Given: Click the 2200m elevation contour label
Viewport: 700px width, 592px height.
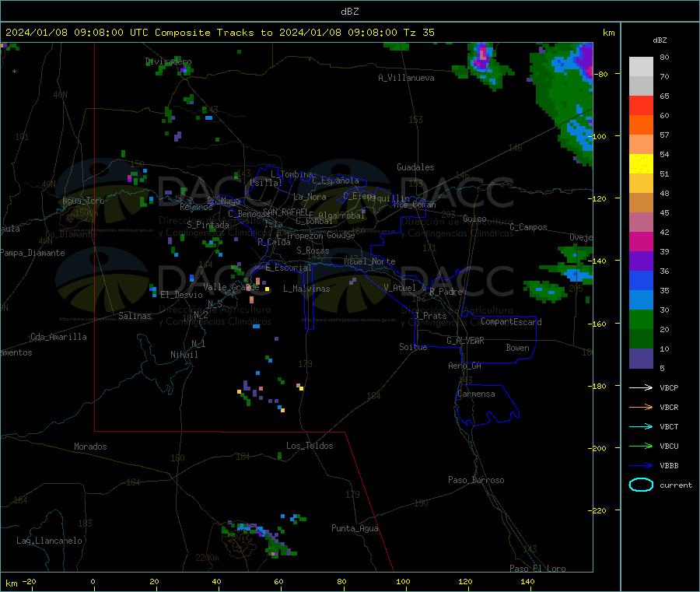Looking at the screenshot, I should tap(207, 558).
